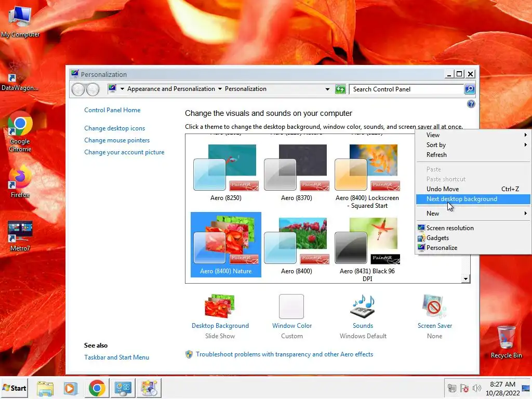This screenshot has height=399, width=532.
Task: Select the Aero (8370) theme
Action: click(x=297, y=172)
